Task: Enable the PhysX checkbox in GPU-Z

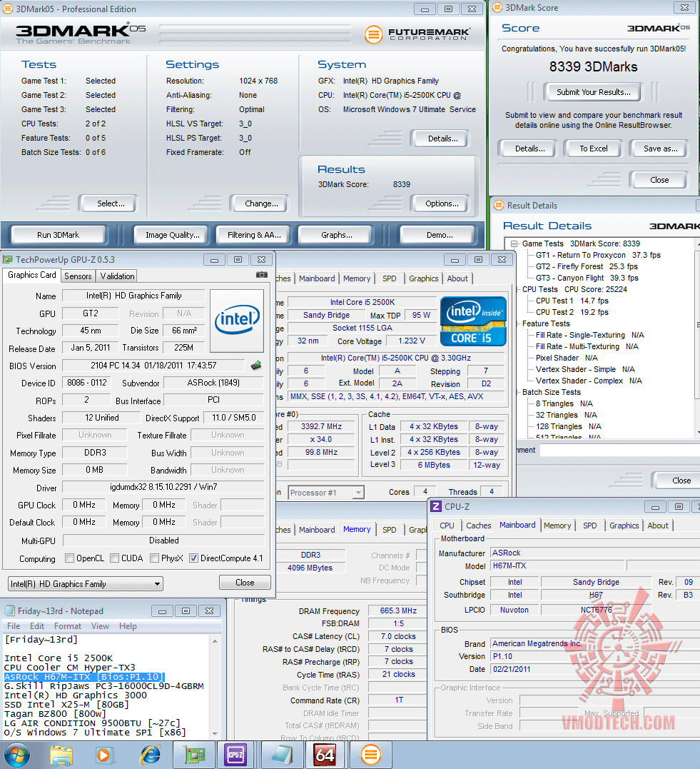Action: [x=154, y=558]
